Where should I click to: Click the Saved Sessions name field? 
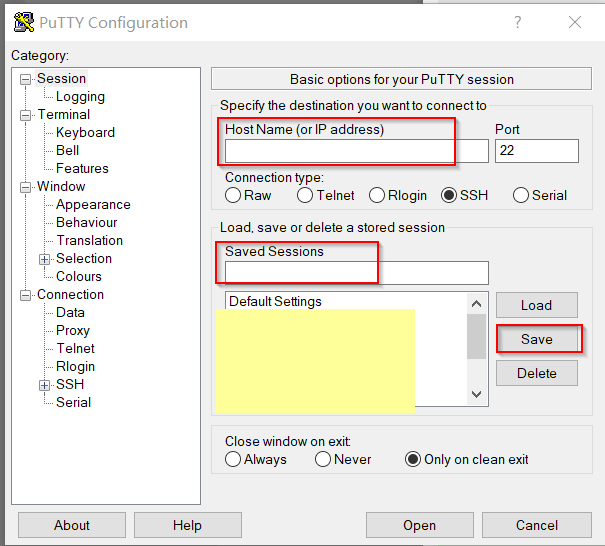tap(357, 273)
